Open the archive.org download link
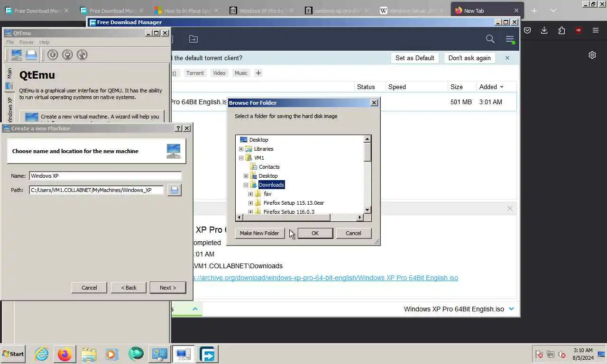This screenshot has width=607, height=364. click(325, 278)
